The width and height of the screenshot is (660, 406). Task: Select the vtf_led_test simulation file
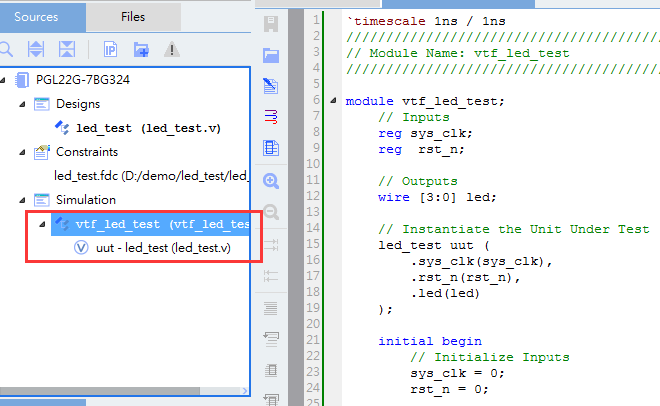pos(162,224)
